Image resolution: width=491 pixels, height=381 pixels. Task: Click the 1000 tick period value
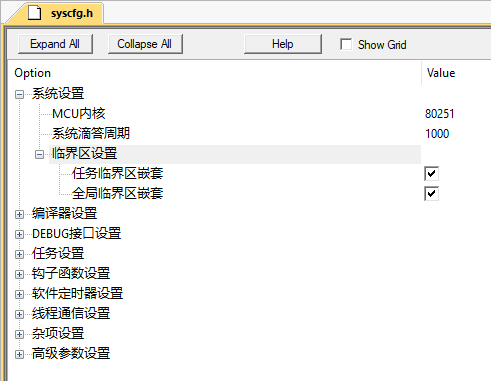[437, 134]
